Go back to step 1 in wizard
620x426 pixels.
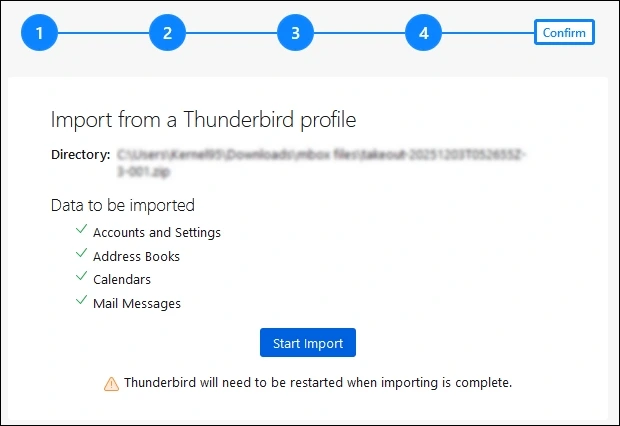coord(39,33)
